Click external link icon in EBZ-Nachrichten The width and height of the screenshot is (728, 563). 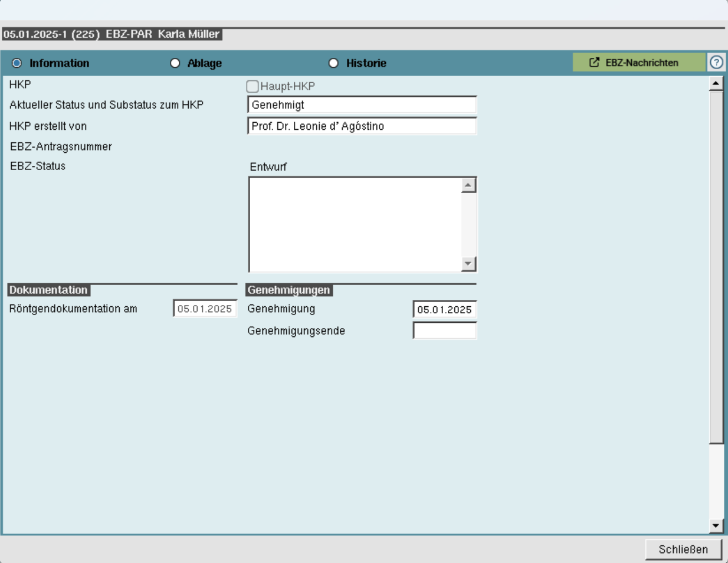pyautogui.click(x=594, y=62)
